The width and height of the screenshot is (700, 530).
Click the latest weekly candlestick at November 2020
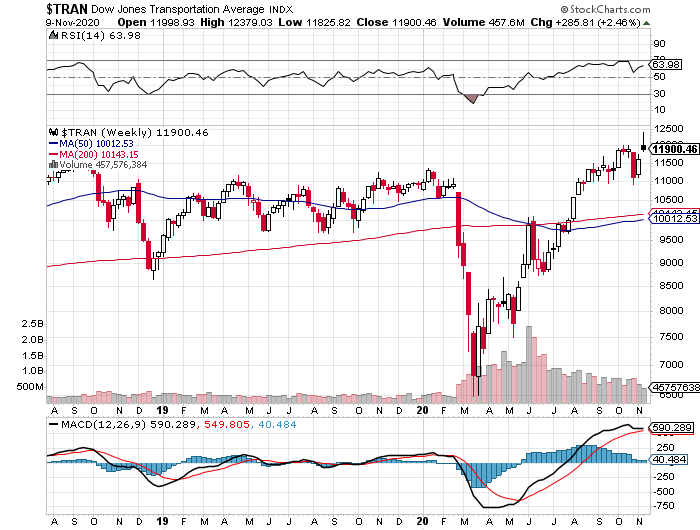tap(643, 146)
